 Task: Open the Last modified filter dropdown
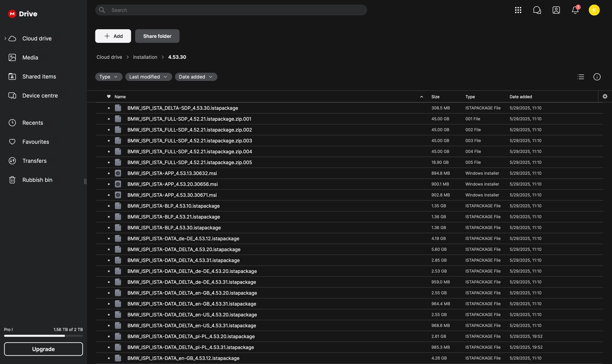pos(148,77)
